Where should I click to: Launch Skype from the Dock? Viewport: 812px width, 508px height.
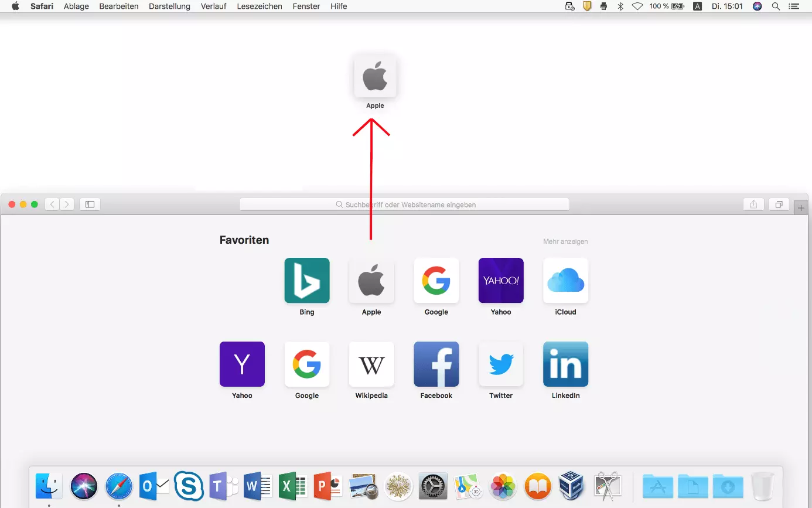189,486
